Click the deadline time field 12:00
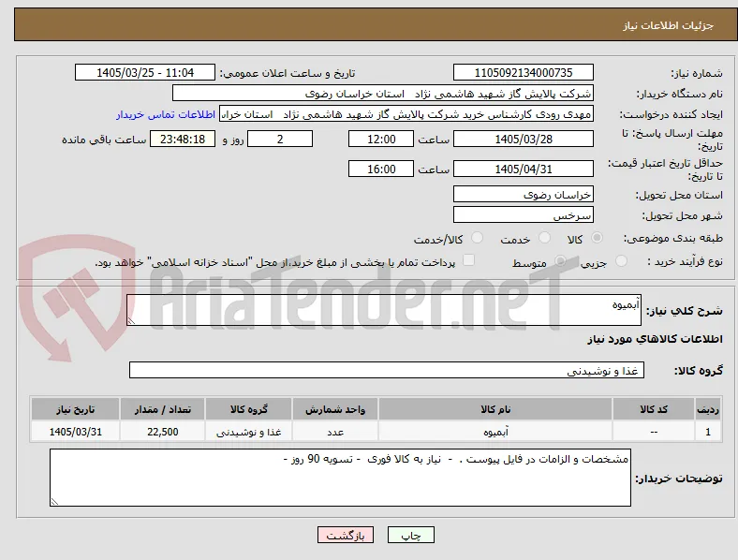This screenshot has height=560, width=738. pyautogui.click(x=381, y=139)
